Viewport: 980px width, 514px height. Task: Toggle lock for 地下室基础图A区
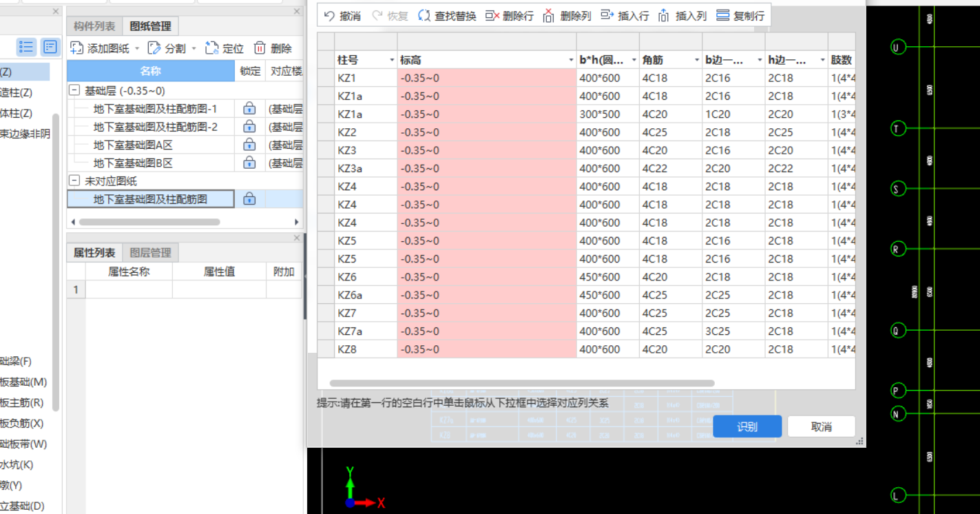click(249, 145)
